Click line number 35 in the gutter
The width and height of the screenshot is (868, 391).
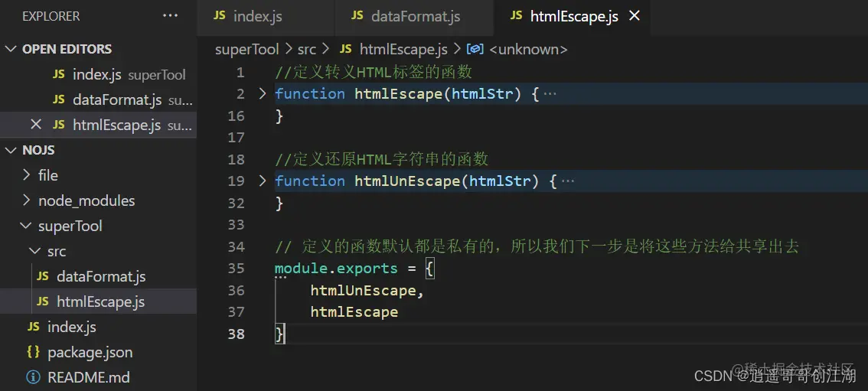[x=236, y=269]
